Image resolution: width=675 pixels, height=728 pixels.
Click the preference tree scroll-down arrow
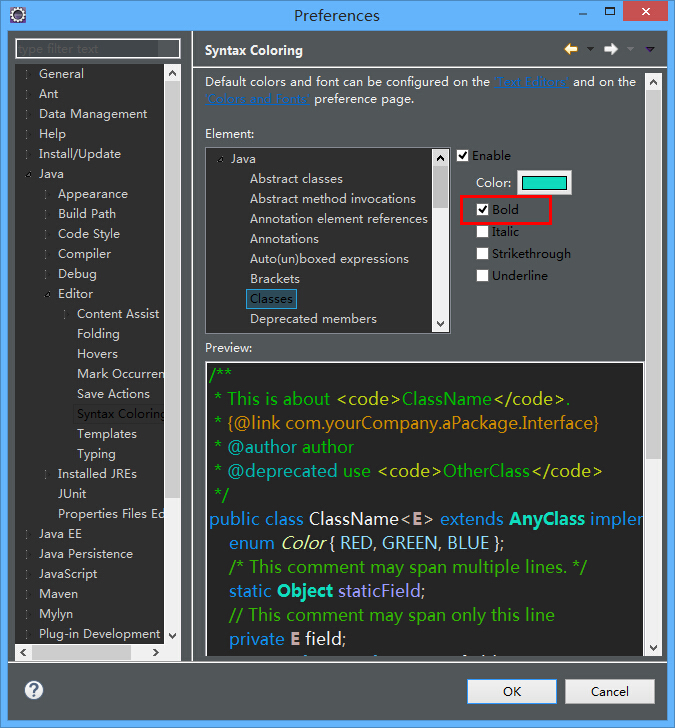pos(172,635)
